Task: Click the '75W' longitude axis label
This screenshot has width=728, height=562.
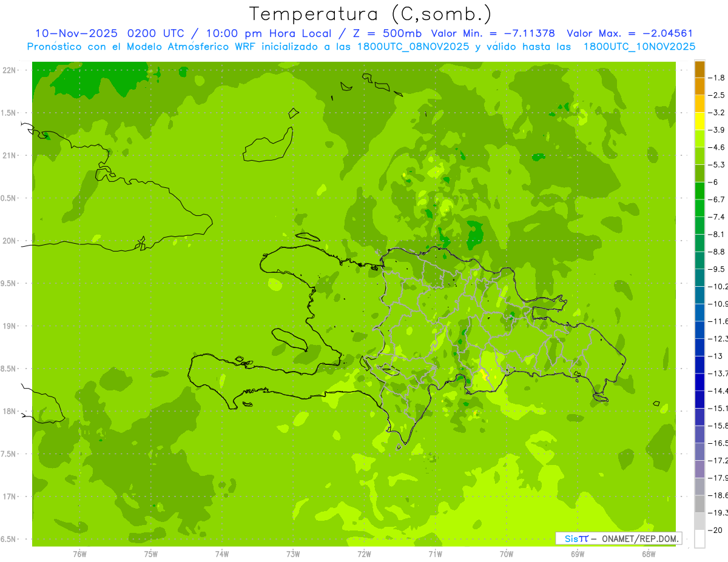Action: (150, 554)
